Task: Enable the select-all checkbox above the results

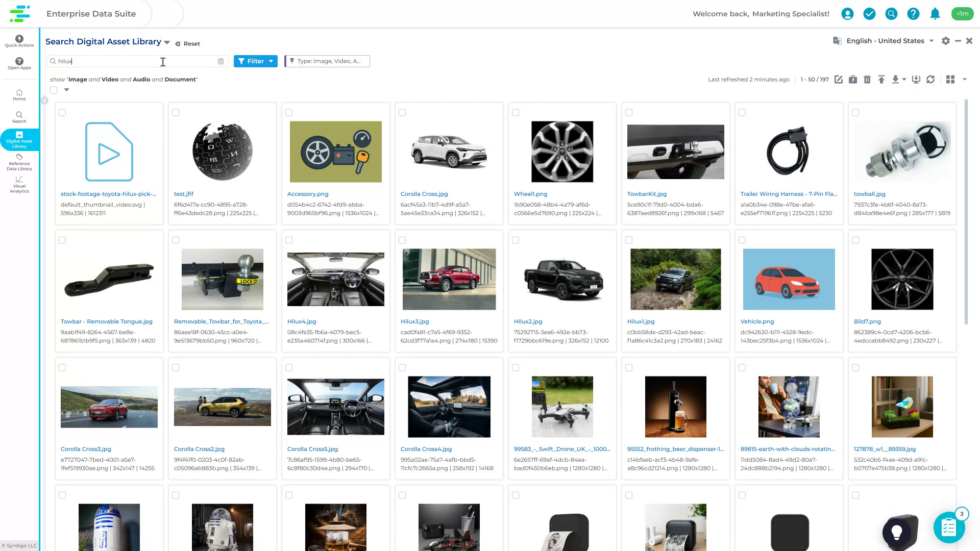Action: pos(54,89)
